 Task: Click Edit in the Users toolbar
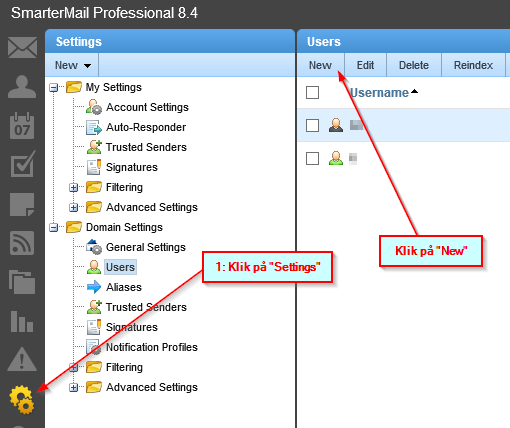[365, 65]
